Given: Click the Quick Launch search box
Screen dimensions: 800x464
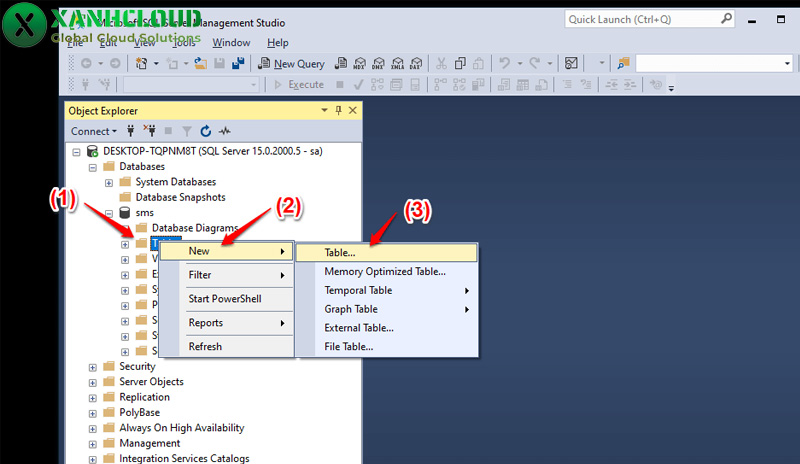Looking at the screenshot, I should pos(649,19).
